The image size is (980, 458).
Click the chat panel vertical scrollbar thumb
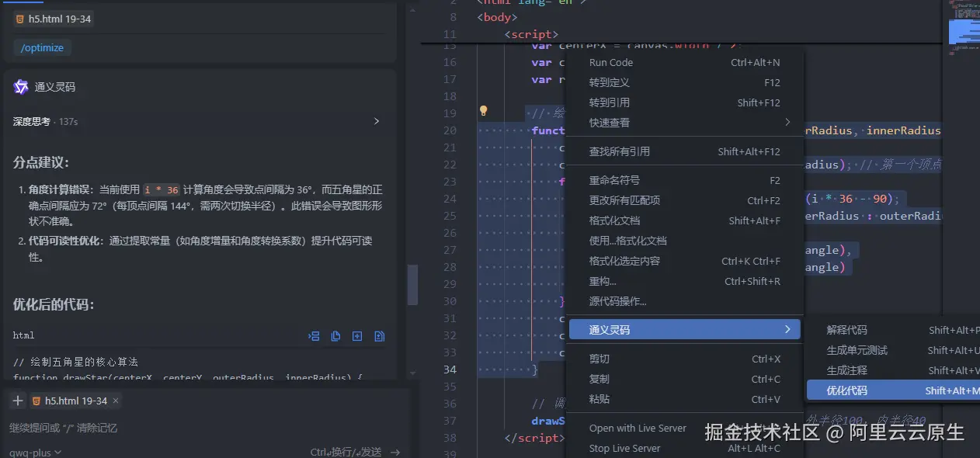413,285
